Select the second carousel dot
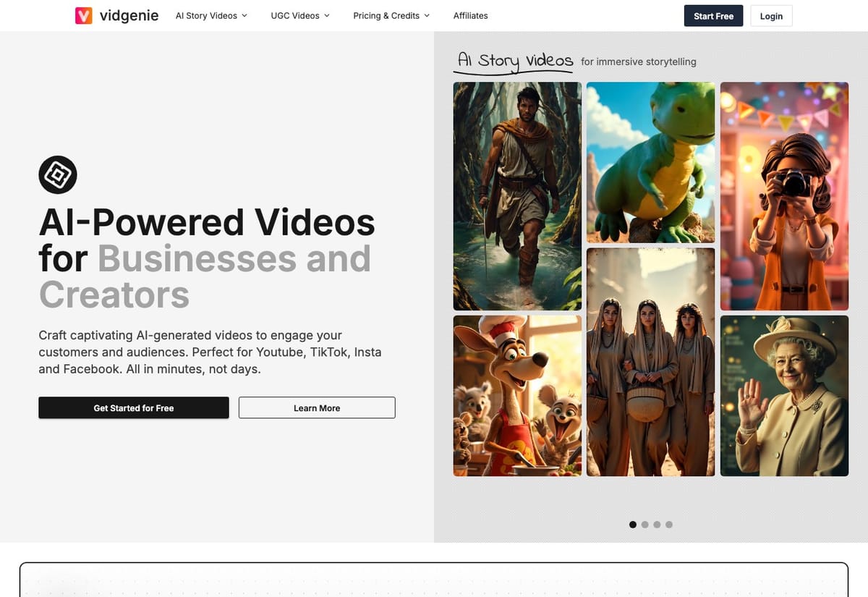This screenshot has height=597, width=868. [645, 525]
